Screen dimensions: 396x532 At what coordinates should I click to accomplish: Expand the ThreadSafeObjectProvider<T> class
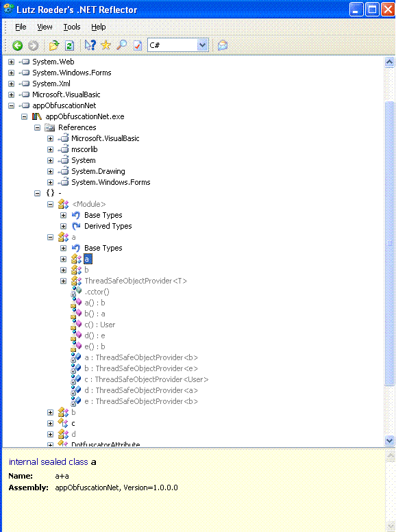(x=64, y=281)
